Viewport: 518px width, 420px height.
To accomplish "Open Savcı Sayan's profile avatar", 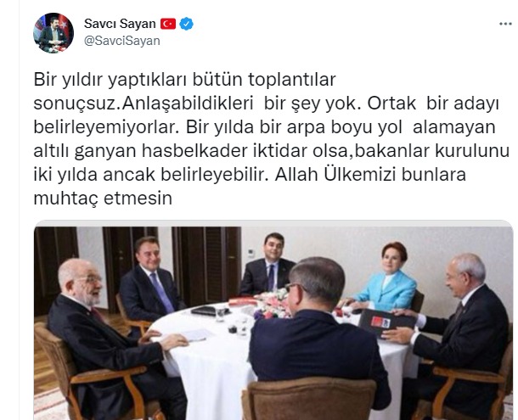I will click(x=53, y=33).
